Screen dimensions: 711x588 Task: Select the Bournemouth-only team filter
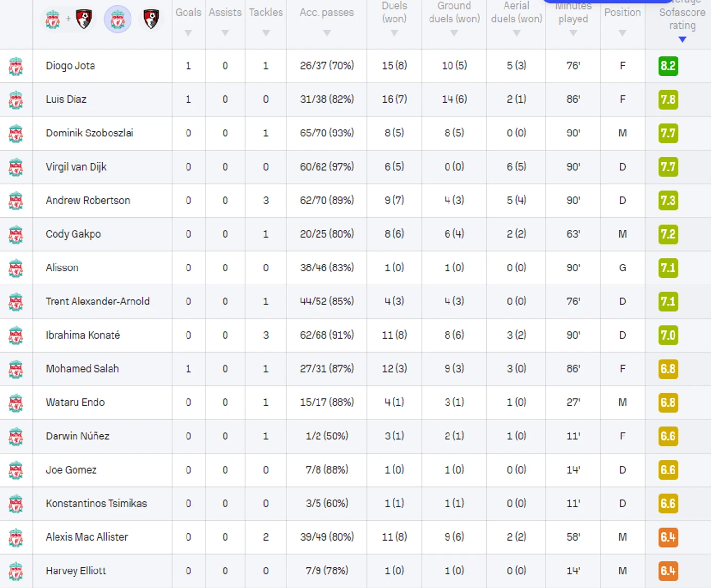pos(151,20)
